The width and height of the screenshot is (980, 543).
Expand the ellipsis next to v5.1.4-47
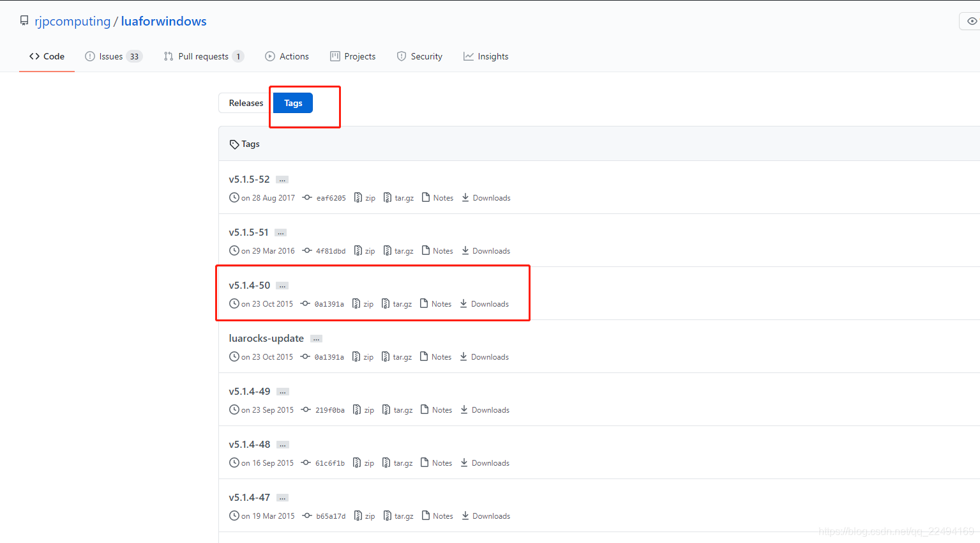point(283,498)
